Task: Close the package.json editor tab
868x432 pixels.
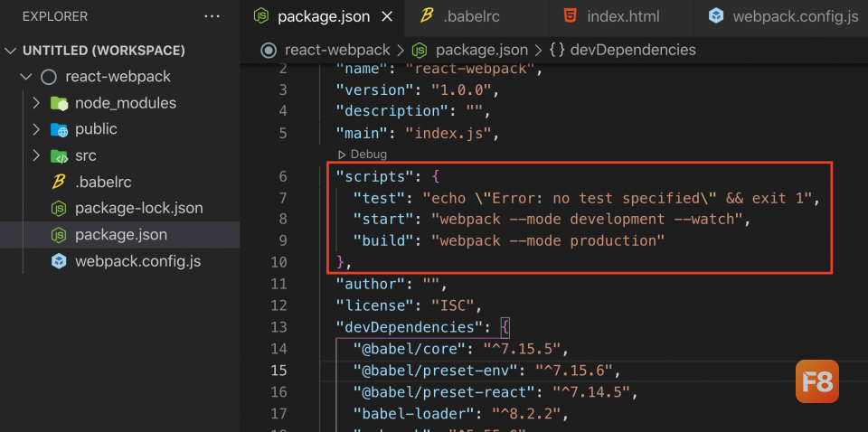Action: 388,16
